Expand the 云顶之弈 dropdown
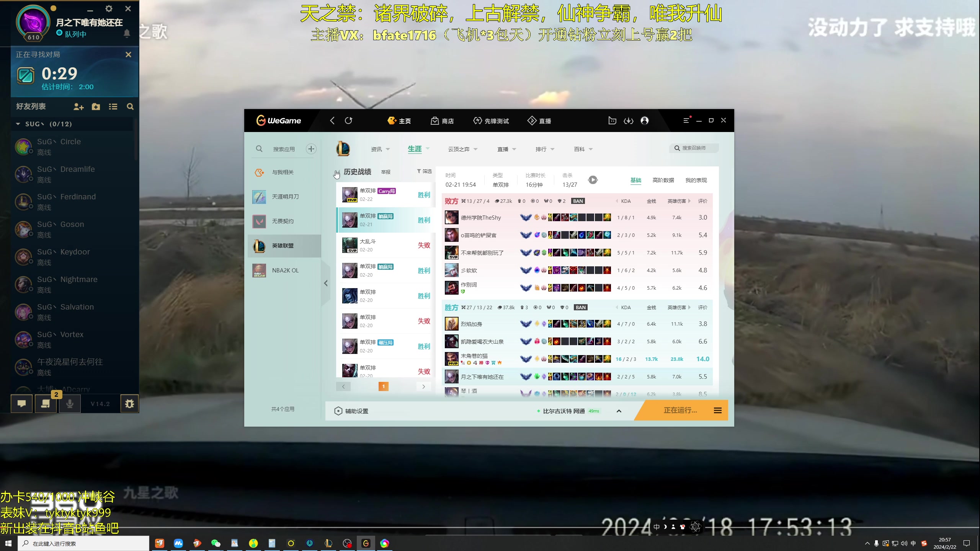Image resolution: width=980 pixels, height=551 pixels. click(x=475, y=149)
